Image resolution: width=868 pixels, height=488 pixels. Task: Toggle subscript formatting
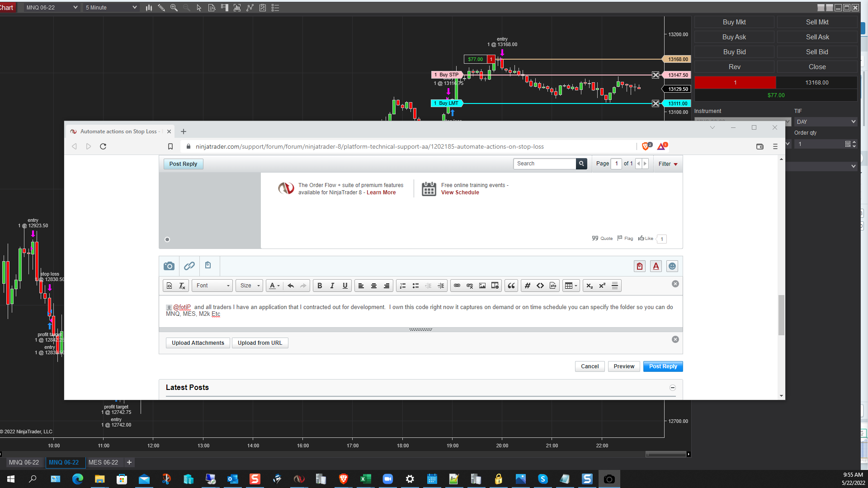pos(590,286)
